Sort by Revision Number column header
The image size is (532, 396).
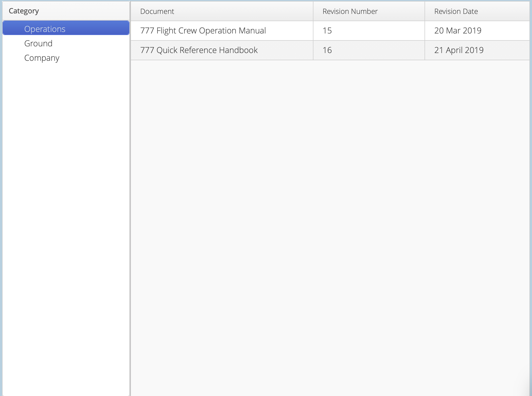[x=350, y=11]
